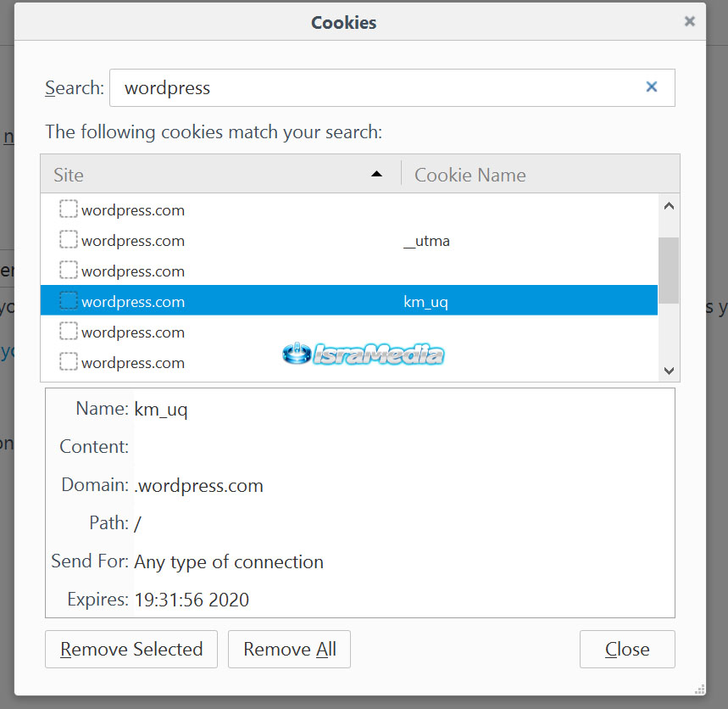This screenshot has width=728, height=709.
Task: Select the wordpress.com row just below km_uq
Action: 254,332
